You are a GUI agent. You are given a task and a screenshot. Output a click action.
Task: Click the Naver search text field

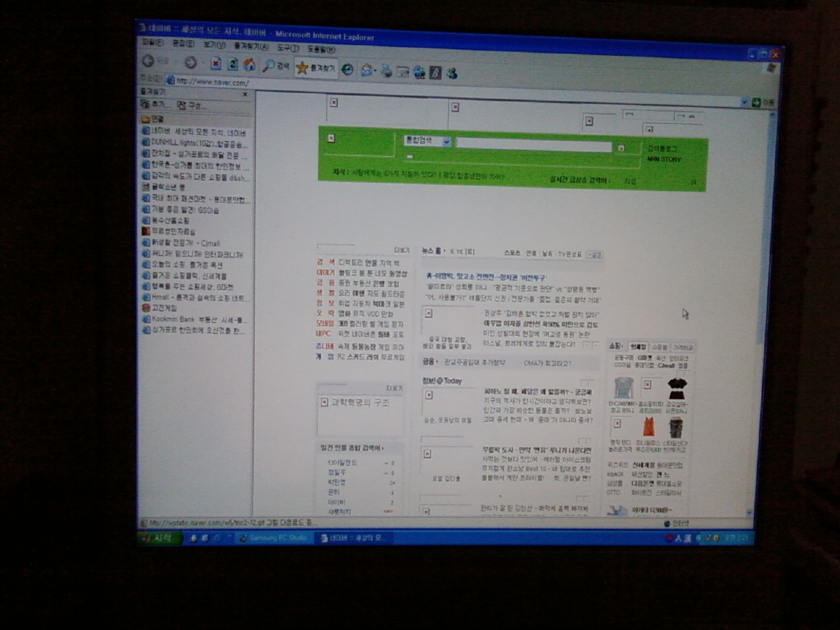tap(534, 145)
